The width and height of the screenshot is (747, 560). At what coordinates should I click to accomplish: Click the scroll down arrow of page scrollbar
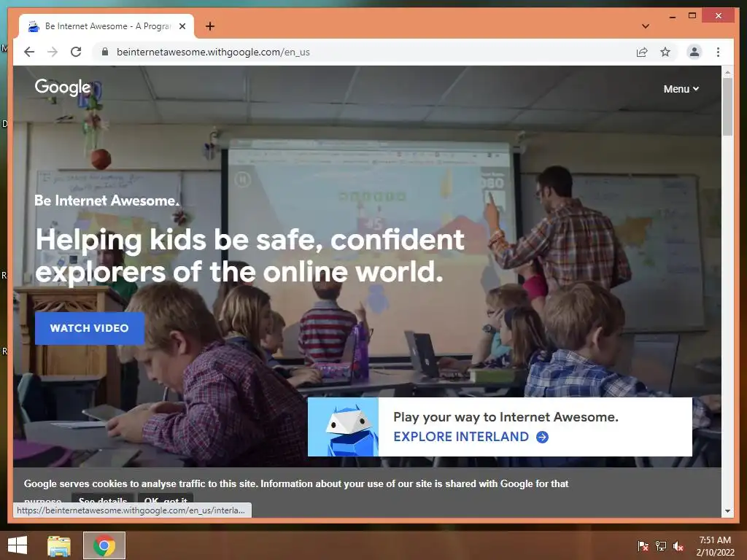click(x=727, y=511)
